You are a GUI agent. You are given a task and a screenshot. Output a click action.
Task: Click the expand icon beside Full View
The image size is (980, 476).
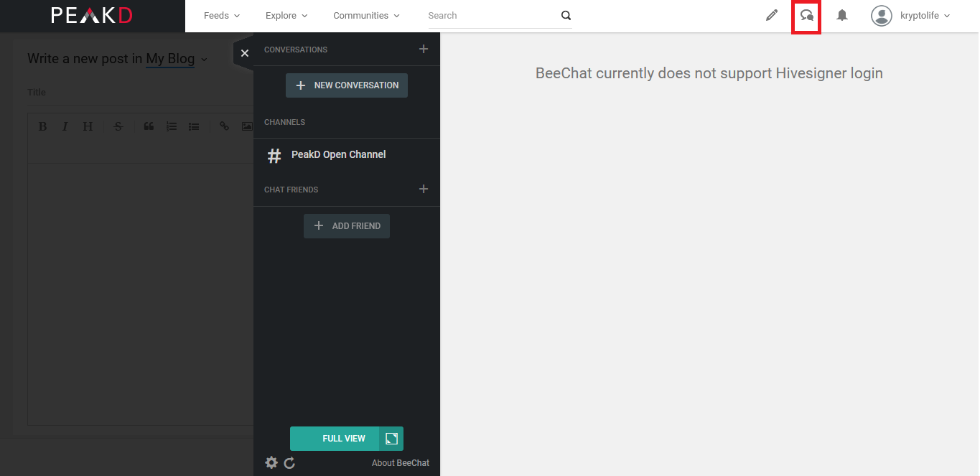tap(391, 439)
